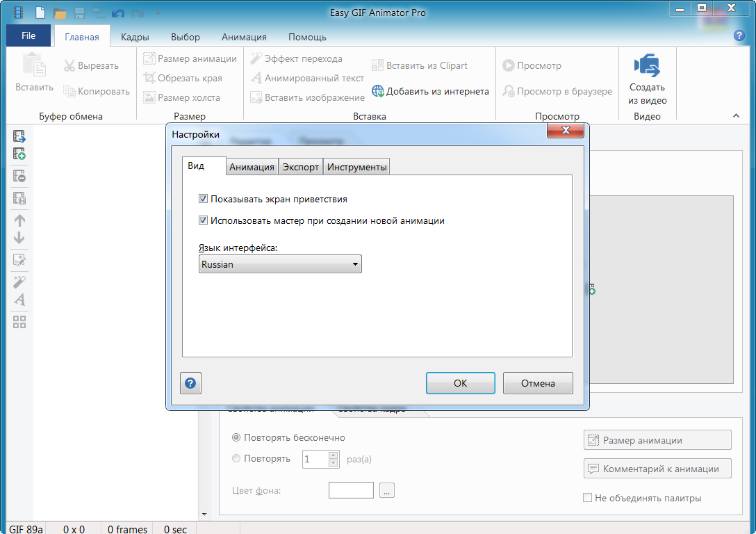The width and height of the screenshot is (756, 534).
Task: Switch to the Помощь ribbon tab
Action: click(308, 37)
